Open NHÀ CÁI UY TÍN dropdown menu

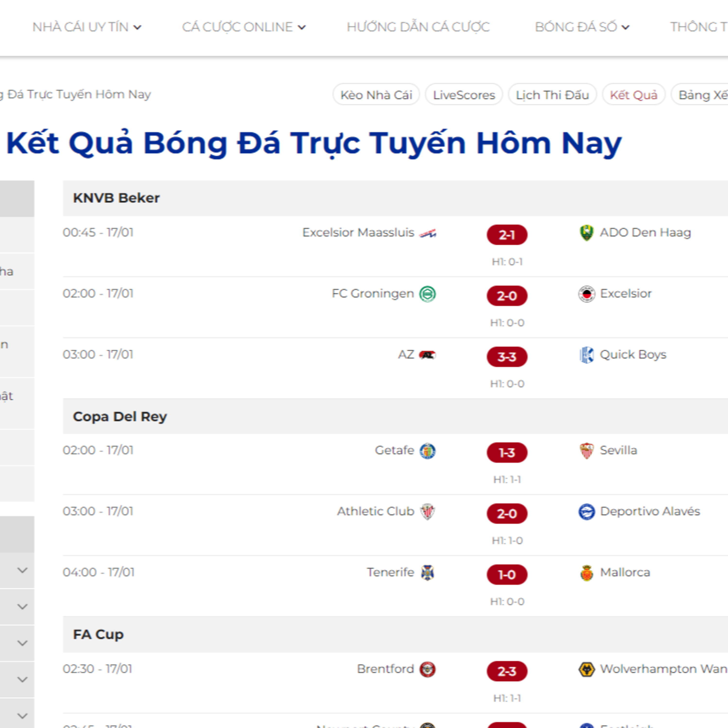click(x=87, y=27)
